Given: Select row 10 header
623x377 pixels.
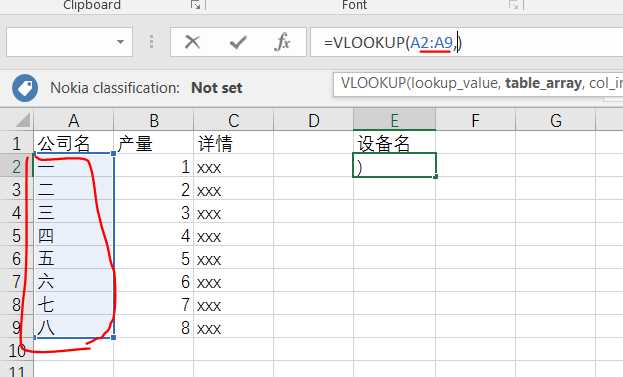Looking at the screenshot, I should coord(17,350).
